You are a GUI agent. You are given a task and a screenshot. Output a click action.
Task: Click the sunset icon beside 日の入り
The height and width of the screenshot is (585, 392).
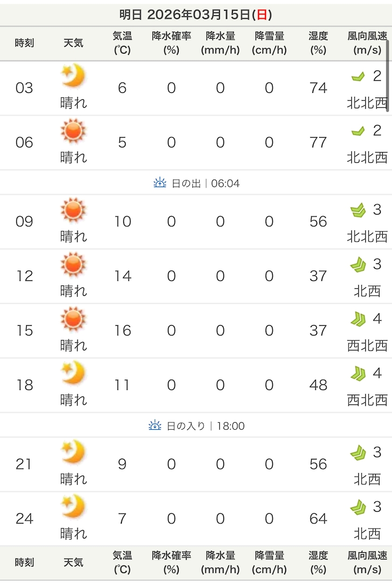pyautogui.click(x=155, y=425)
